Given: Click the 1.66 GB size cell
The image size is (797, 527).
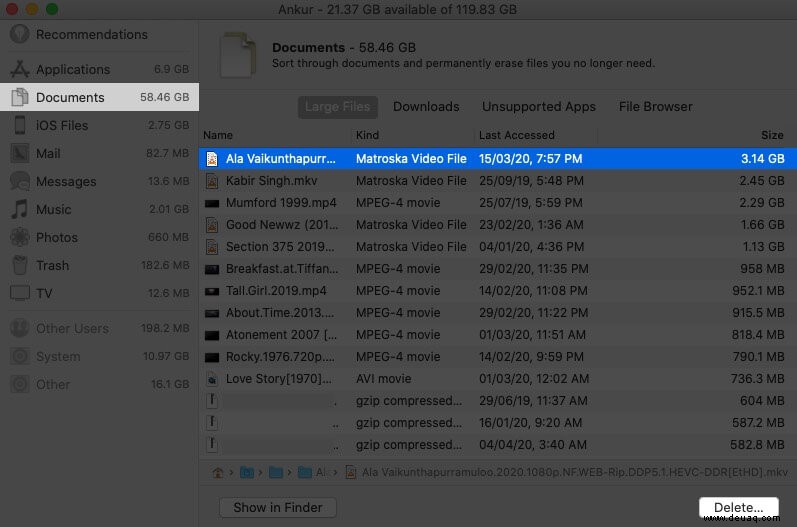Looking at the screenshot, I should point(762,224).
